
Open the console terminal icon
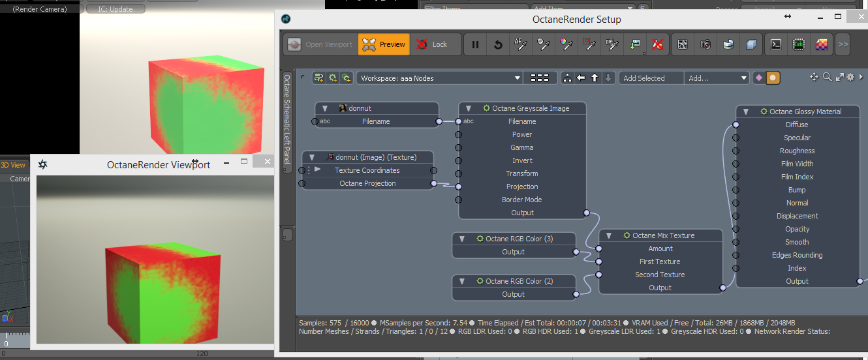click(776, 44)
